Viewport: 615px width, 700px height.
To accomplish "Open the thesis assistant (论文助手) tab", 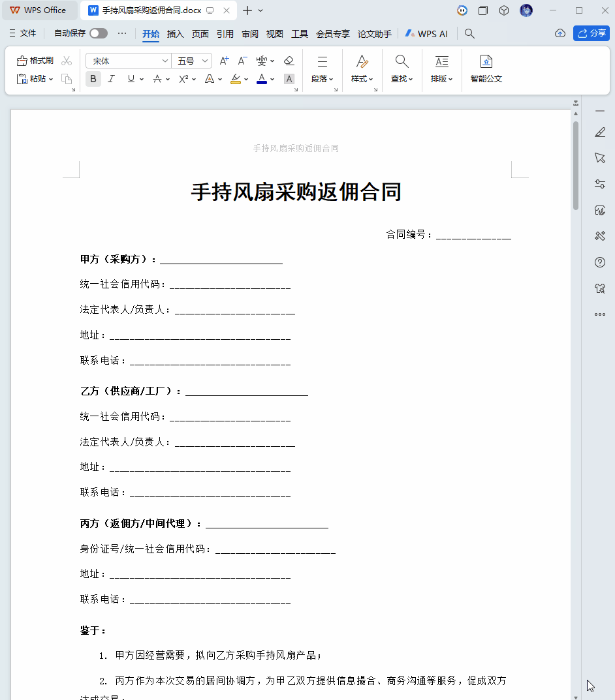I will click(x=374, y=34).
